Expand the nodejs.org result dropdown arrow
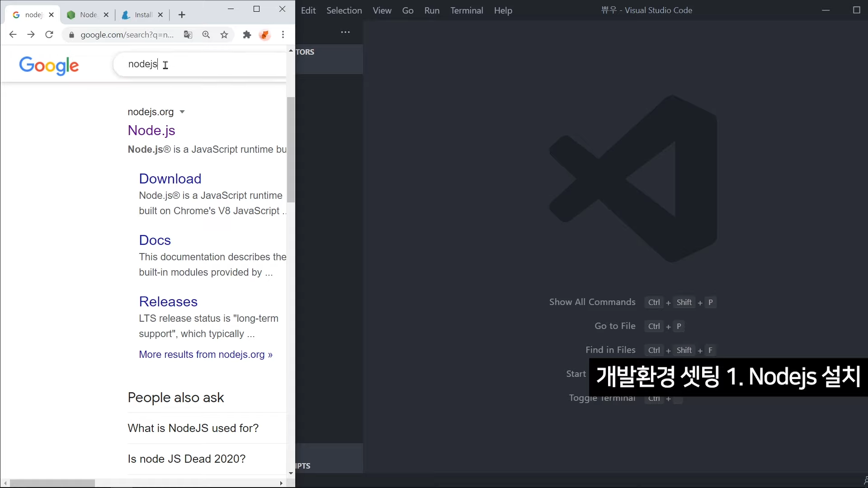Image resolution: width=868 pixels, height=488 pixels. [182, 112]
